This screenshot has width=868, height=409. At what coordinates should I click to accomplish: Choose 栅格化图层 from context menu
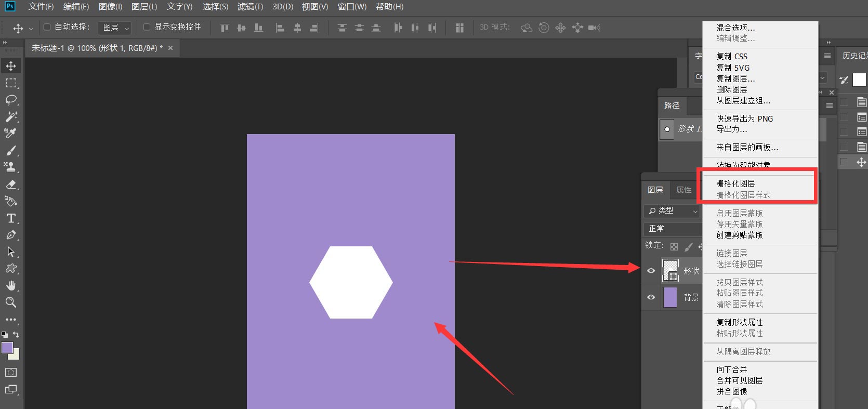735,183
